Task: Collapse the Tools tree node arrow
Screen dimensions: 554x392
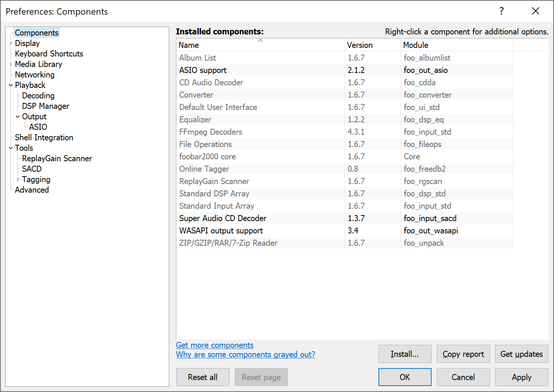Action: point(10,148)
